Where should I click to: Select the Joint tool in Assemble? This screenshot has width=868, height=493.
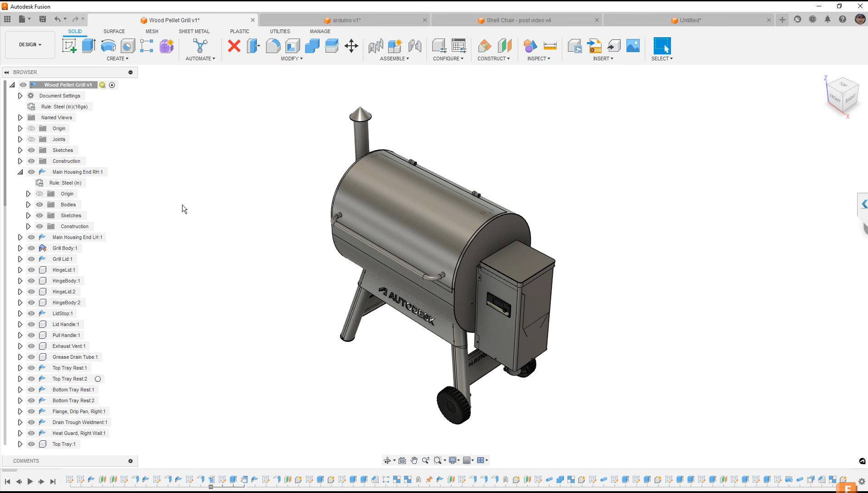click(414, 46)
